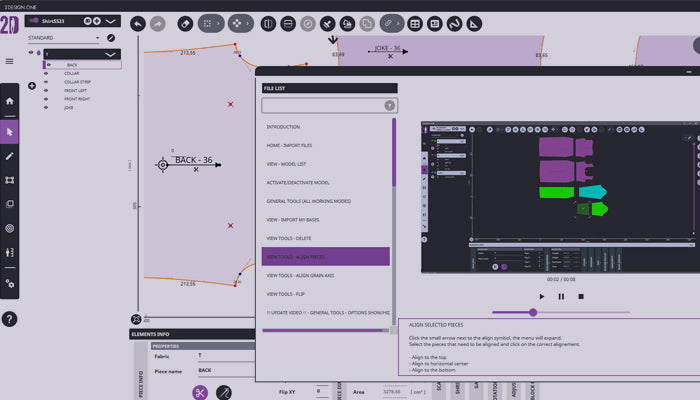Click the Home icon in left sidebar

coord(10,101)
